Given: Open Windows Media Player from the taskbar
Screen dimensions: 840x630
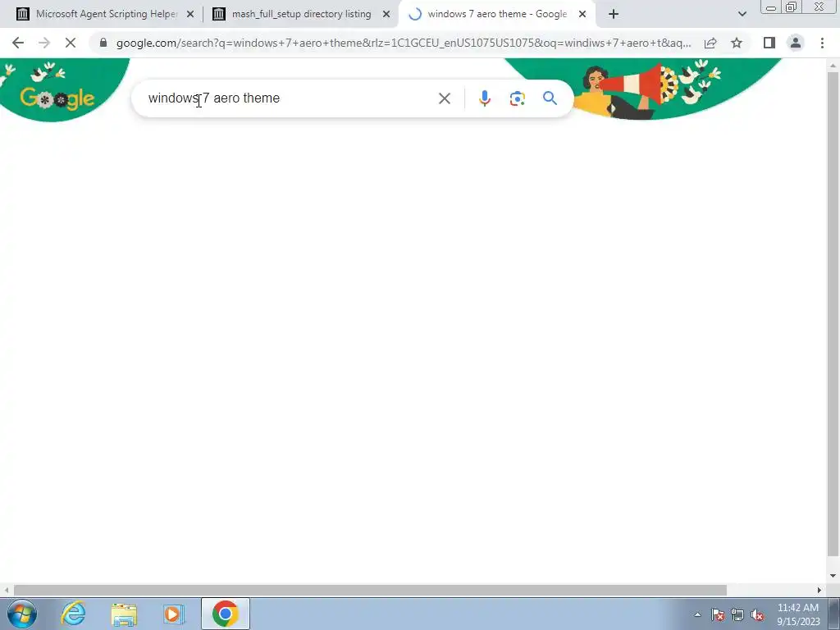Looking at the screenshot, I should 174,614.
